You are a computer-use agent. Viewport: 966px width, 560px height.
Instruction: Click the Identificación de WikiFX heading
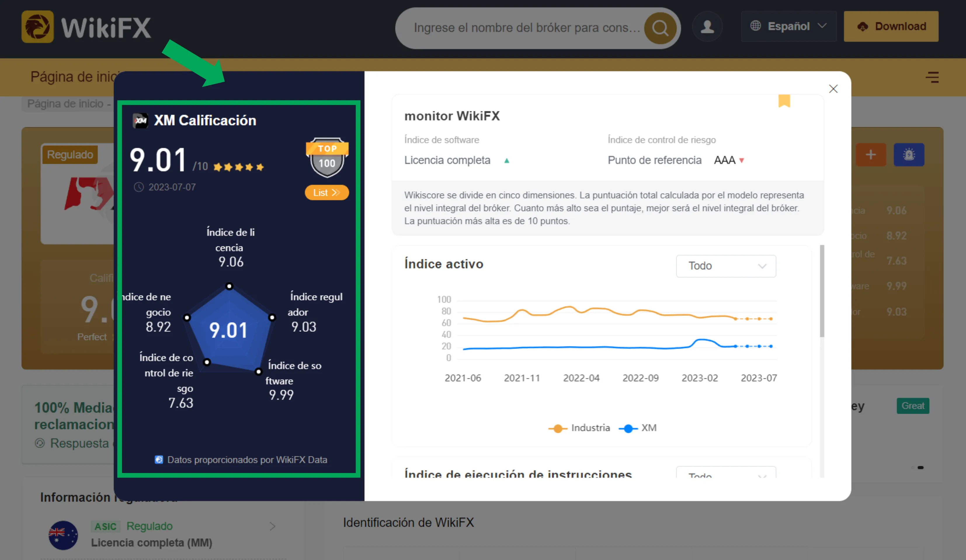pos(408,522)
